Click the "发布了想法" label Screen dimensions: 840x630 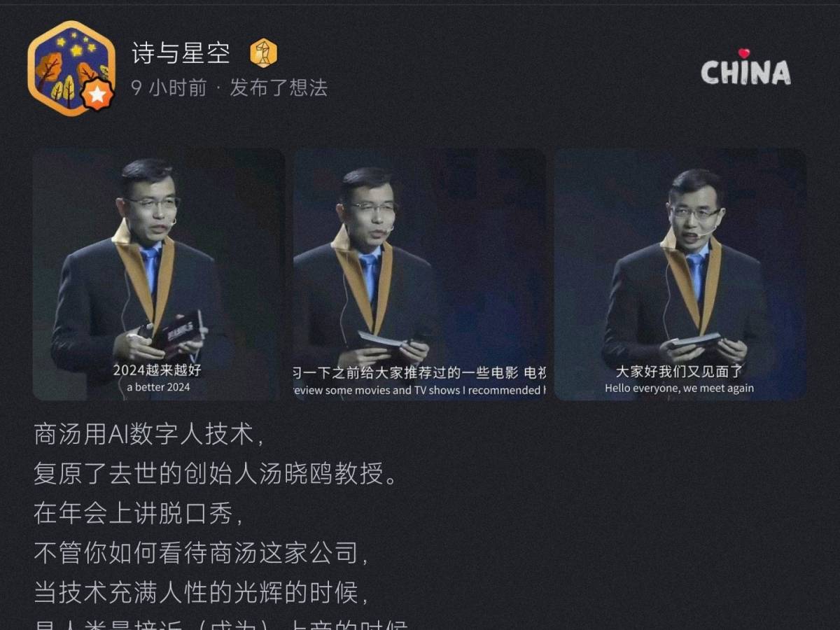pos(279,87)
